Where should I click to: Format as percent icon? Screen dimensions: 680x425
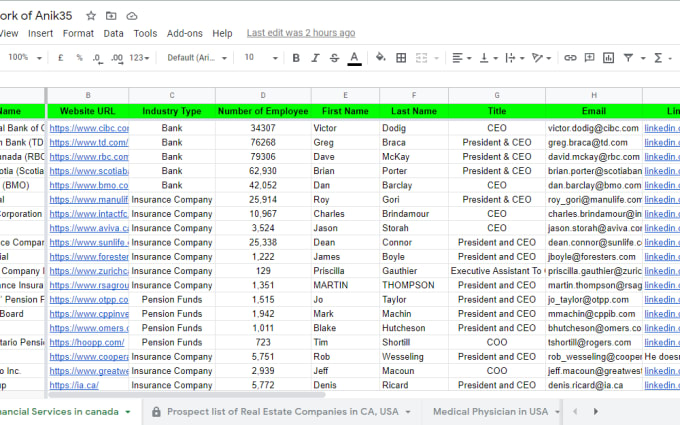[79, 58]
